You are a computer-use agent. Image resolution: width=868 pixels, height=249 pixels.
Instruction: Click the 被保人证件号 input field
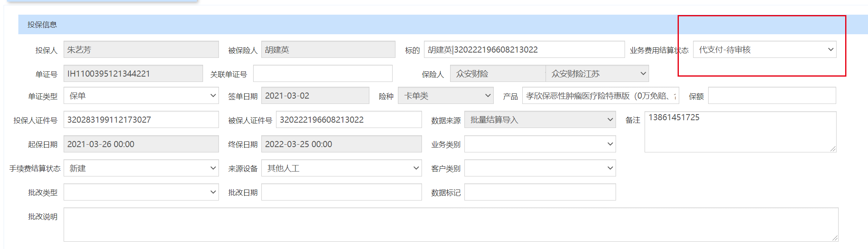(349, 120)
